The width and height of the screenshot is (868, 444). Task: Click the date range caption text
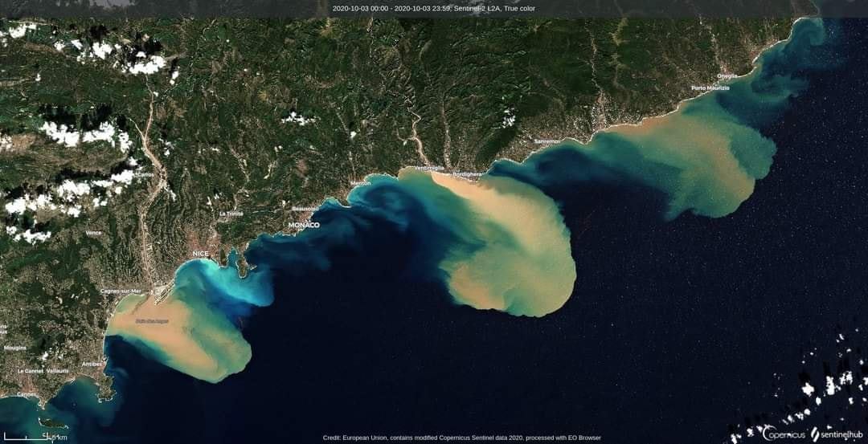click(433, 9)
